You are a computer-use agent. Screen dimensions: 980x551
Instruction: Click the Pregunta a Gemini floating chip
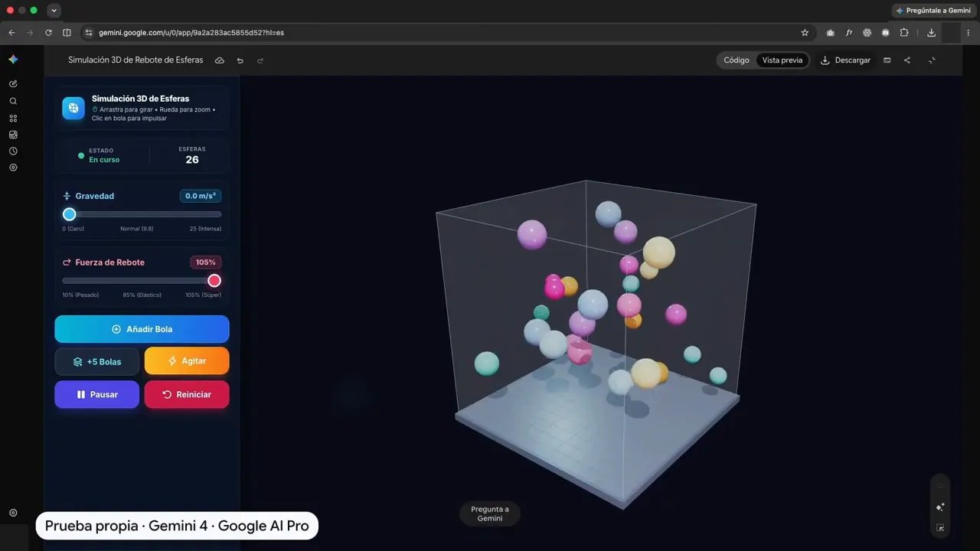point(490,514)
